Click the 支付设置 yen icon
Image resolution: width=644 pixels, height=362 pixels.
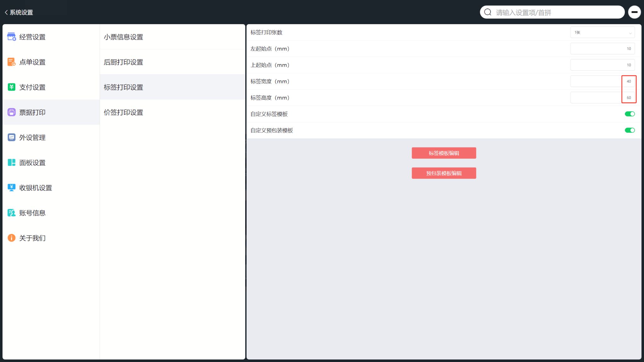click(12, 87)
